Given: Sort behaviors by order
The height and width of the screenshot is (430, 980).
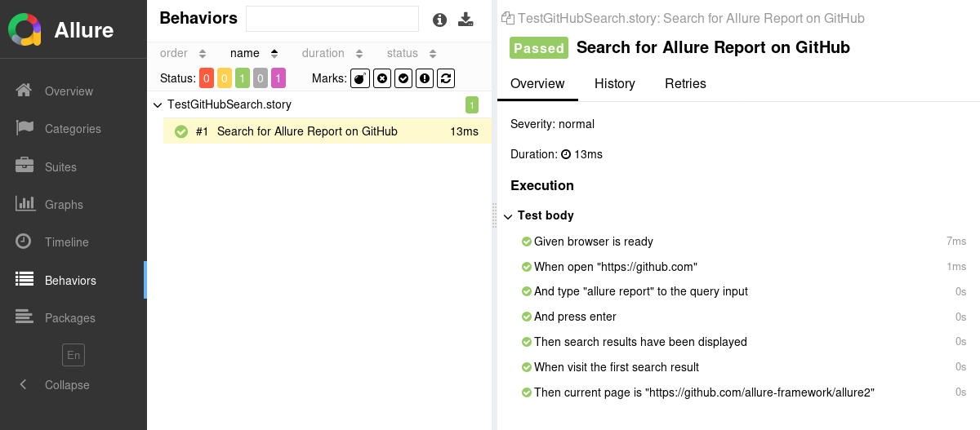Looking at the screenshot, I should 184,53.
